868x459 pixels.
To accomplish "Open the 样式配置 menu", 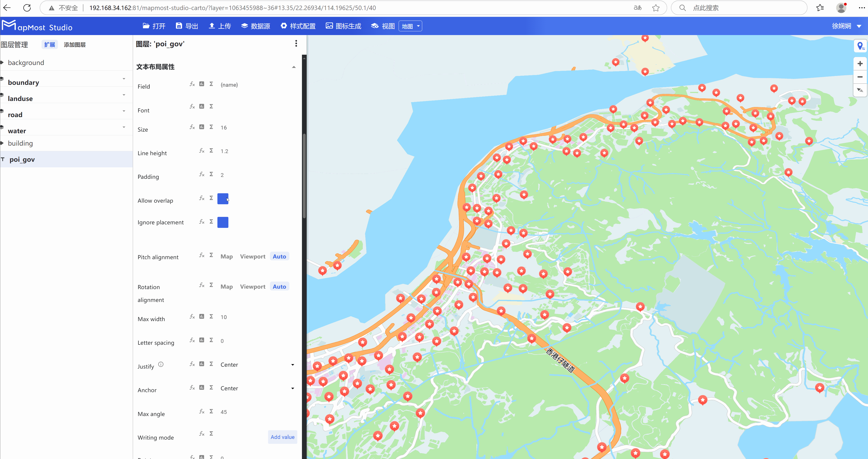I will [x=298, y=26].
